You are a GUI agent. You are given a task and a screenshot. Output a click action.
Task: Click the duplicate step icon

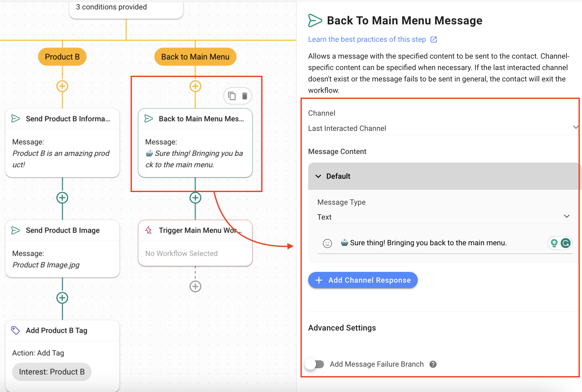point(232,96)
